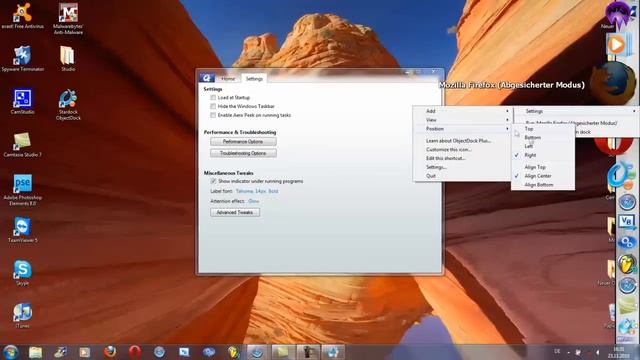Click the volume icon in system tray

tap(598, 352)
